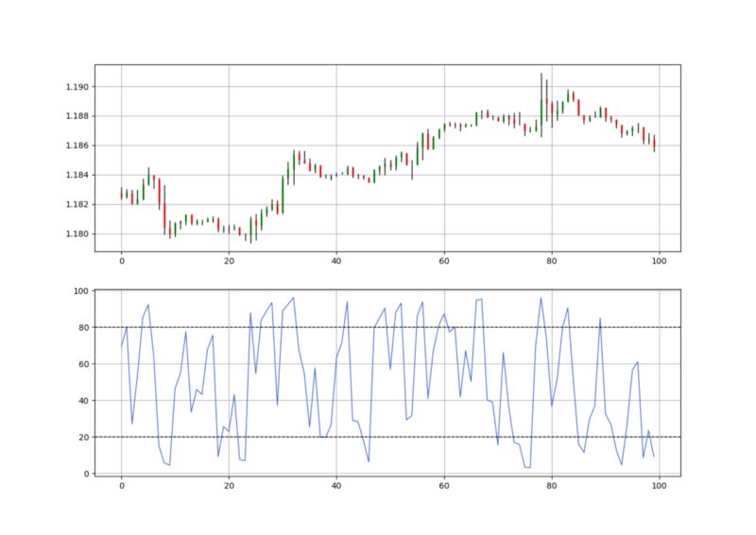This screenshot has width=756, height=535.
Task: Click x-axis label 100 under candlestick chart
Action: pos(659,261)
